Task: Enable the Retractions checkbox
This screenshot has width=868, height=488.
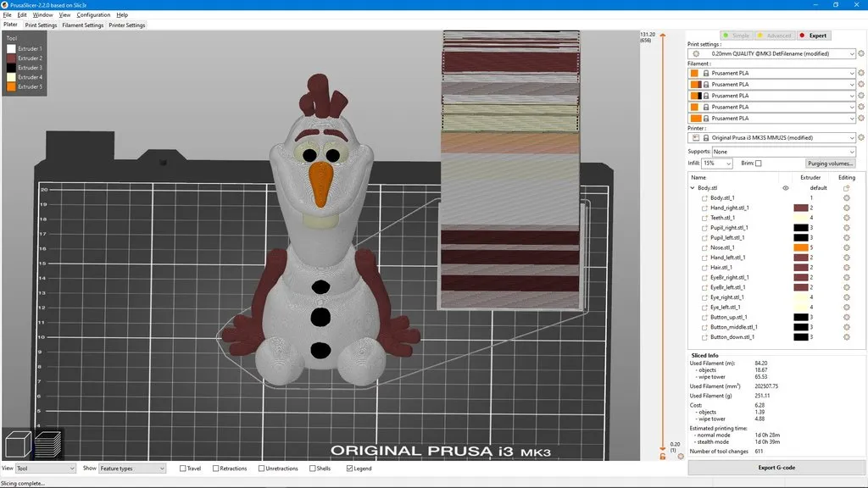Action: point(216,469)
